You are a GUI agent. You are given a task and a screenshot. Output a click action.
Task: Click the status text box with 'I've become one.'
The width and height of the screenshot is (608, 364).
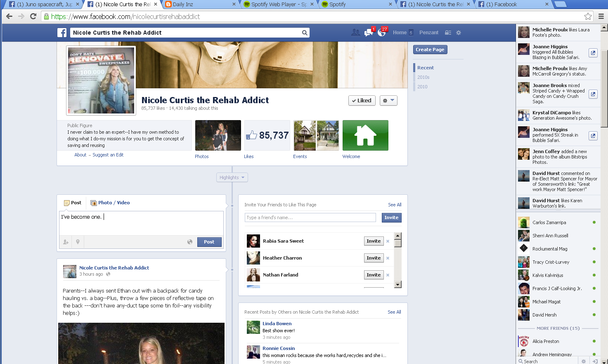(x=141, y=223)
